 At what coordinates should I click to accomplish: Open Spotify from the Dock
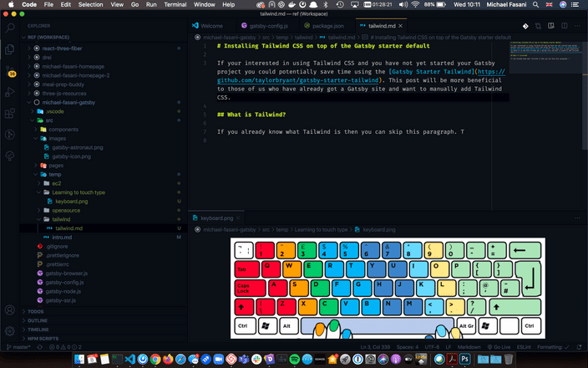click(294, 360)
